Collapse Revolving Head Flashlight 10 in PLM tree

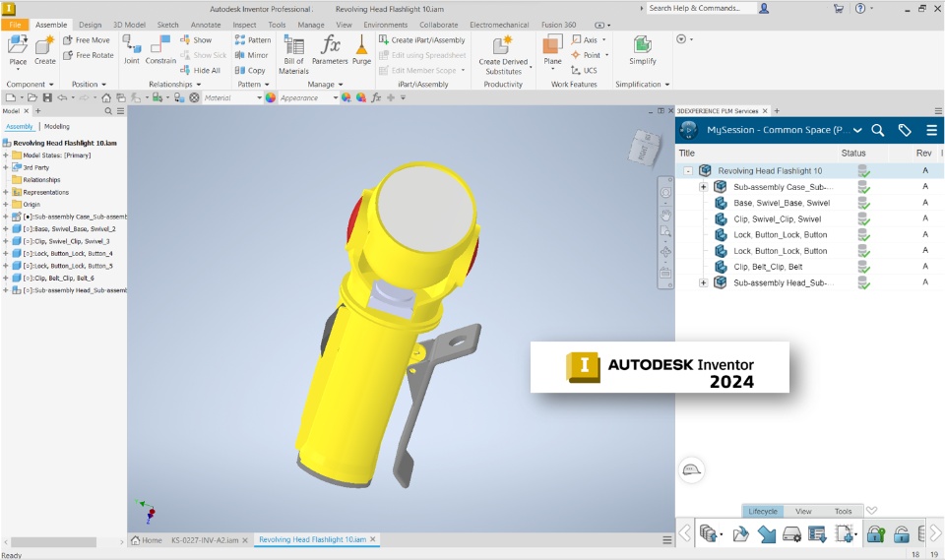pyautogui.click(x=688, y=170)
